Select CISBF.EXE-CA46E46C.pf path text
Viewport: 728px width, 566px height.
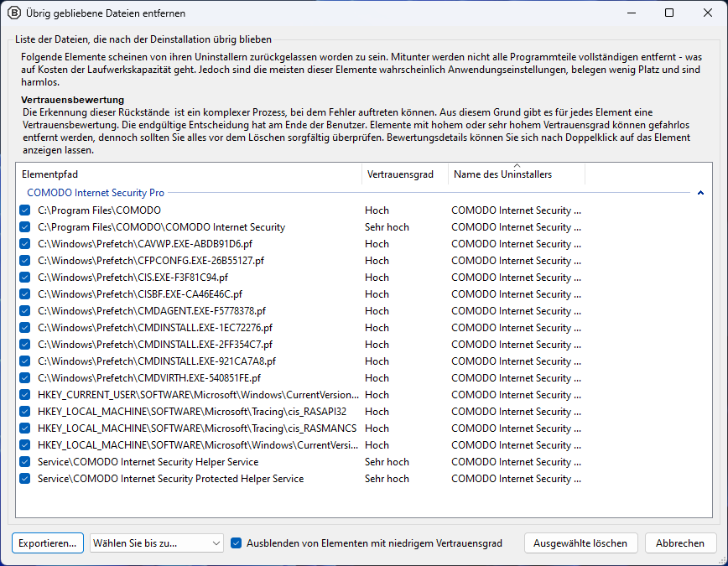point(140,294)
